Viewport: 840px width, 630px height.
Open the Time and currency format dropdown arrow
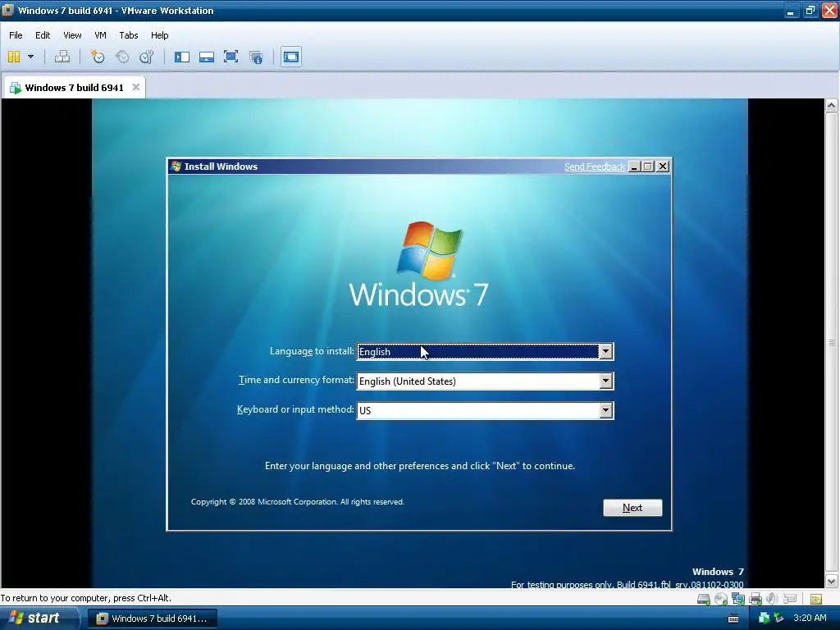pos(605,381)
